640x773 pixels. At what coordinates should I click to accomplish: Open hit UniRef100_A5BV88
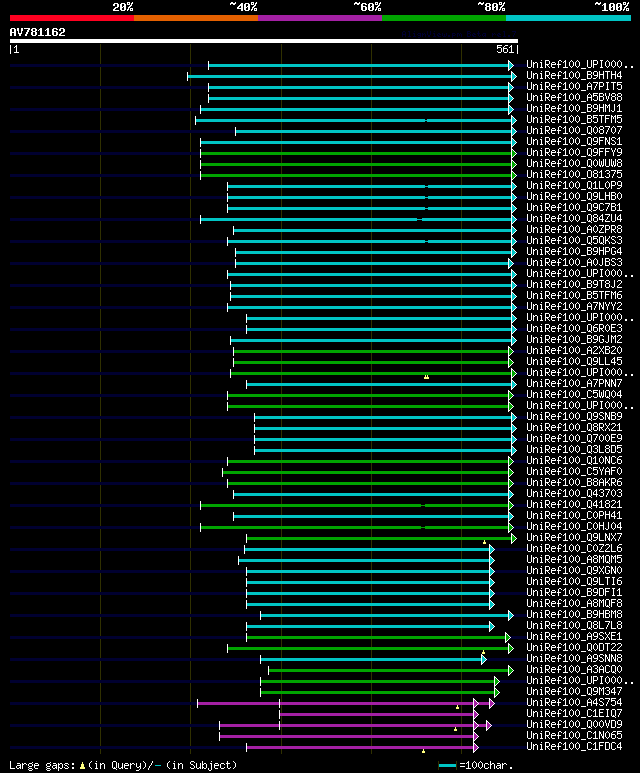tap(574, 98)
